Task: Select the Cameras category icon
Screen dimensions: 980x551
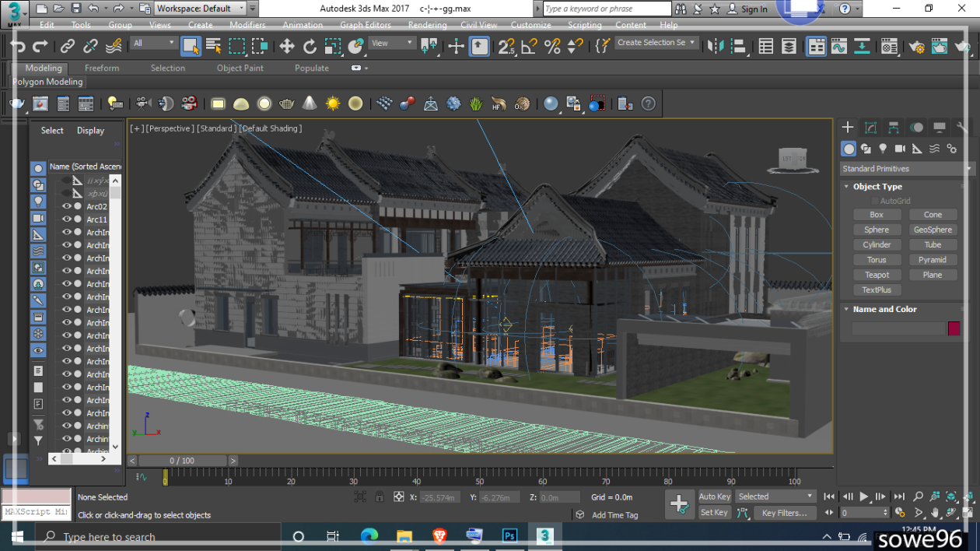Action: tap(900, 149)
